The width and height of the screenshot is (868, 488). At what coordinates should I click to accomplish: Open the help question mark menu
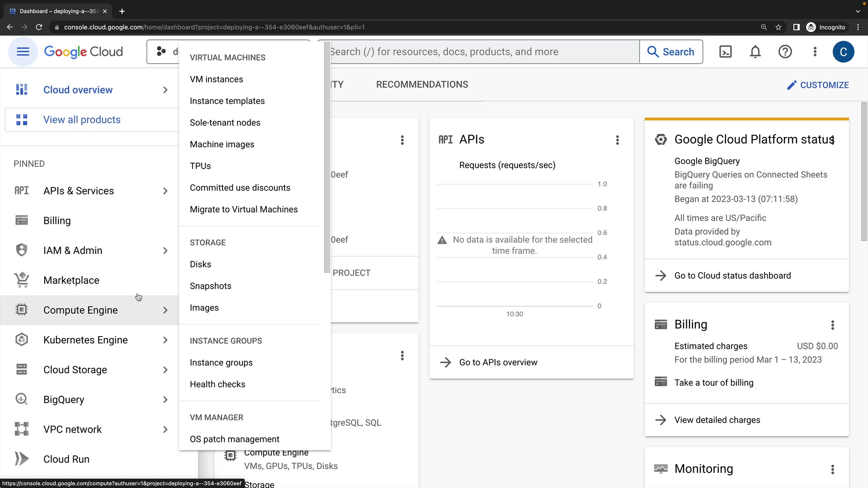[785, 52]
